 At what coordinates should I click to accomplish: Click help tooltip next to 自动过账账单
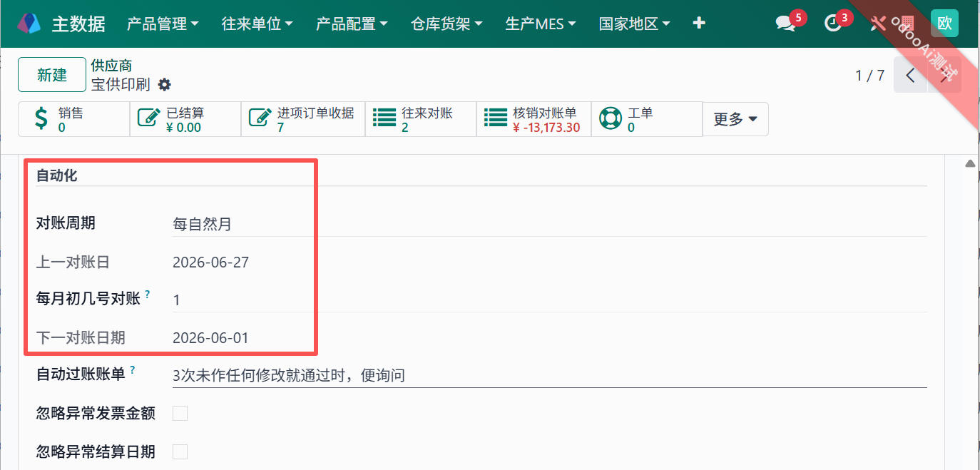(133, 369)
